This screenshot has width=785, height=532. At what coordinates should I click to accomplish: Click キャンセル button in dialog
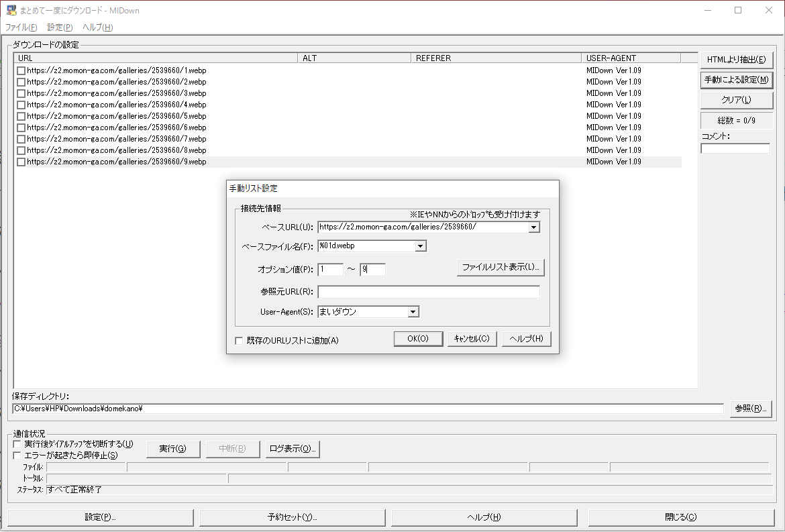tap(472, 339)
